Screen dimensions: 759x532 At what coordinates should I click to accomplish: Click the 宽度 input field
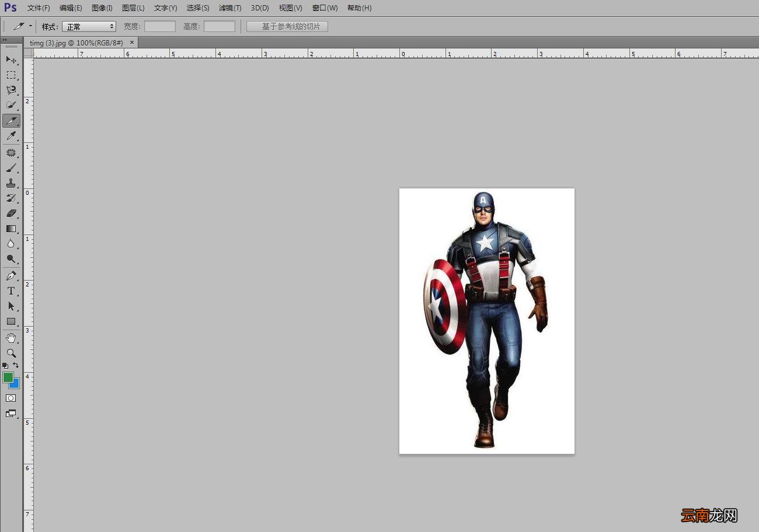(160, 26)
